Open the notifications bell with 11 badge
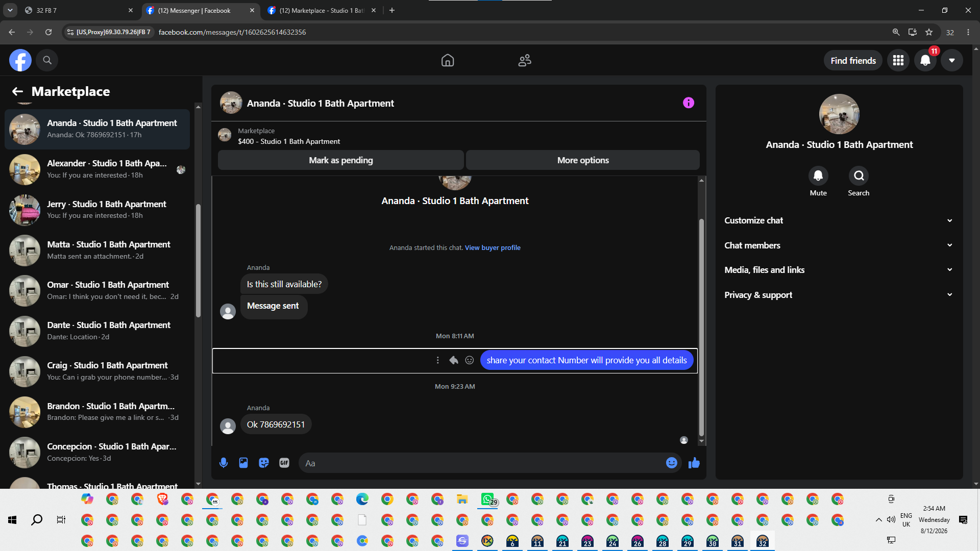This screenshot has height=551, width=980. (925, 60)
